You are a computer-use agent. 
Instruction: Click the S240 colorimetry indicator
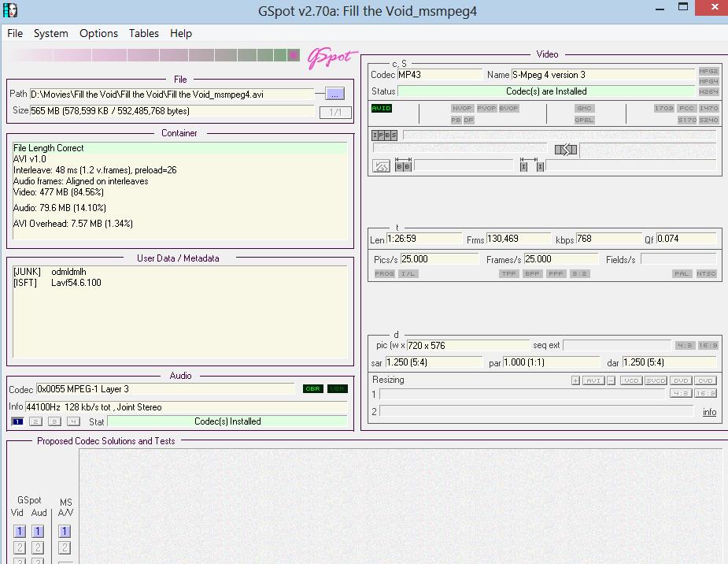[x=708, y=120]
